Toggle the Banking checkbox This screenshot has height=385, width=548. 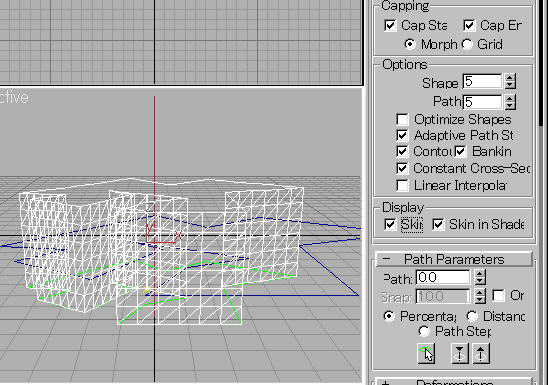(x=460, y=152)
